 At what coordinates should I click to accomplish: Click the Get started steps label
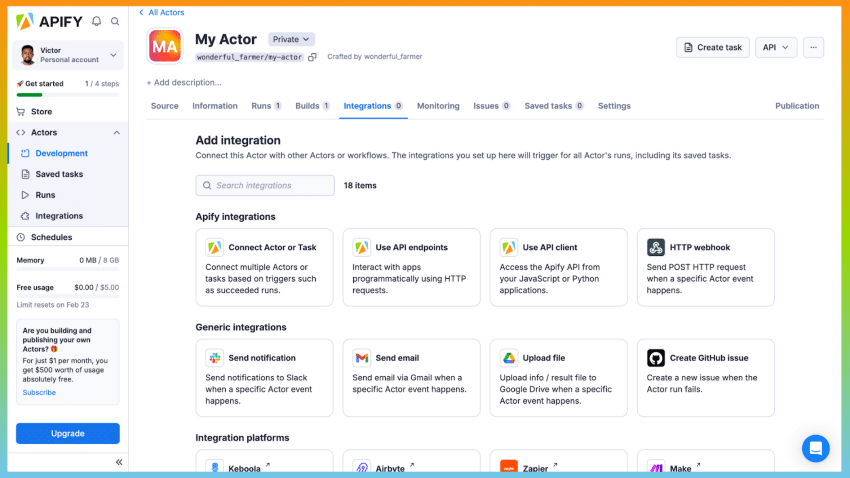click(x=102, y=84)
